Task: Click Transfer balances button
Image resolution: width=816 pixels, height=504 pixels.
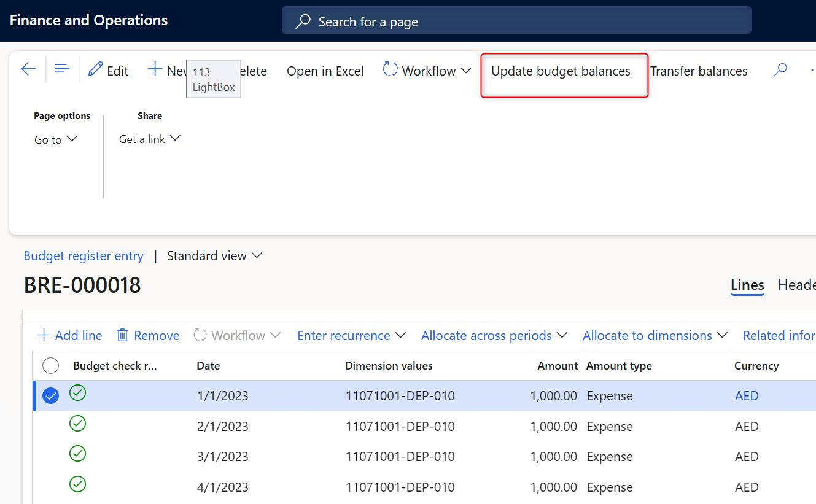Action: (x=699, y=71)
